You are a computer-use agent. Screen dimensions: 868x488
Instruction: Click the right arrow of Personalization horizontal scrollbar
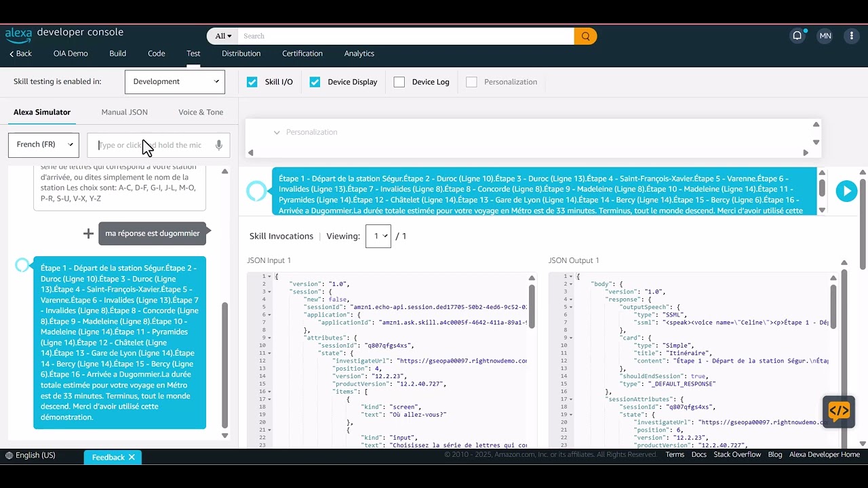coord(806,152)
